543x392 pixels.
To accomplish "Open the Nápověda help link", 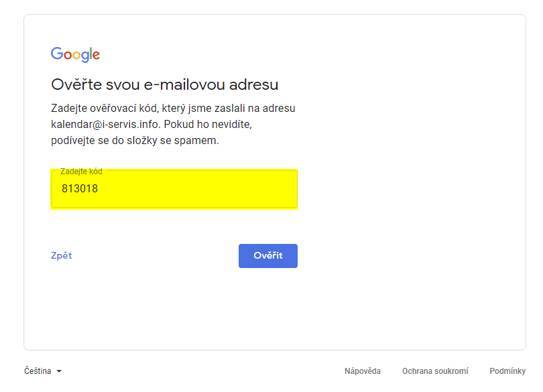I will tap(362, 371).
